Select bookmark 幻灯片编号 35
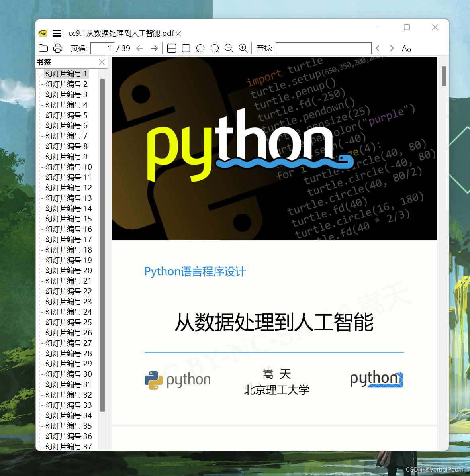Screen dimensions: 470x476 pyautogui.click(x=69, y=426)
